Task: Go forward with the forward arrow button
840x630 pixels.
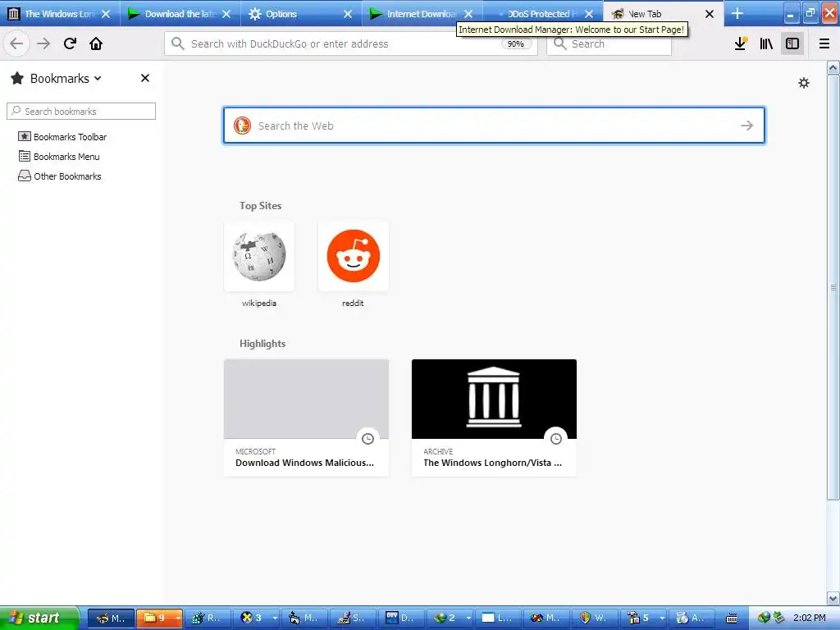Action: pos(43,43)
